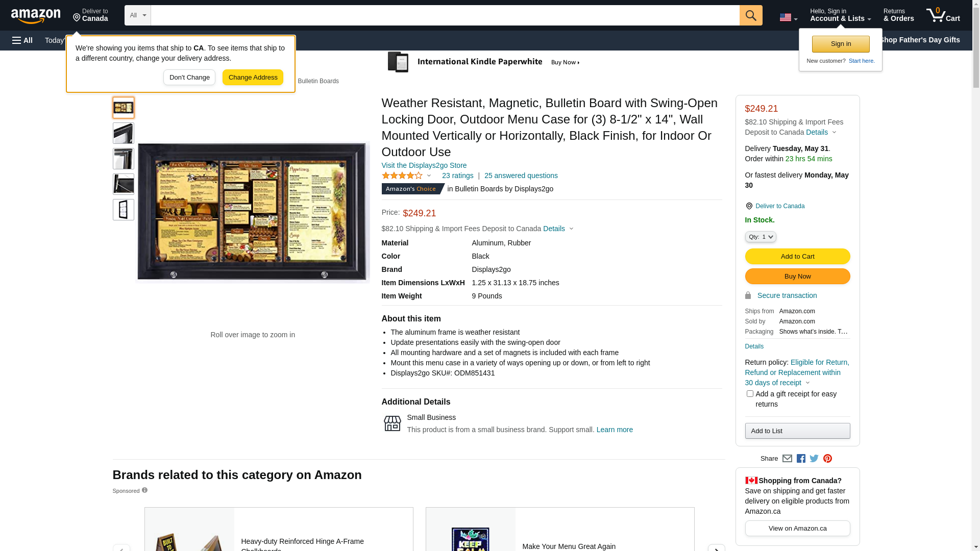Share on Facebook icon
Viewport: 980px width, 551px height.
point(801,459)
